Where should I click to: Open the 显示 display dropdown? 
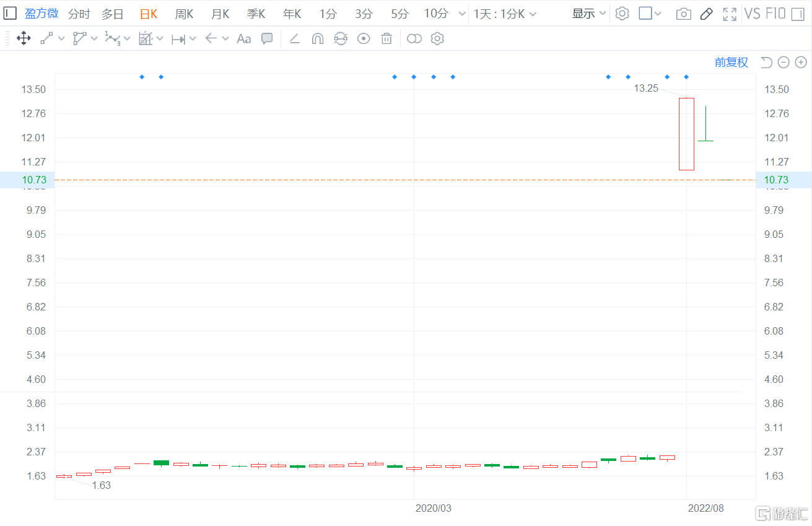[x=589, y=14]
